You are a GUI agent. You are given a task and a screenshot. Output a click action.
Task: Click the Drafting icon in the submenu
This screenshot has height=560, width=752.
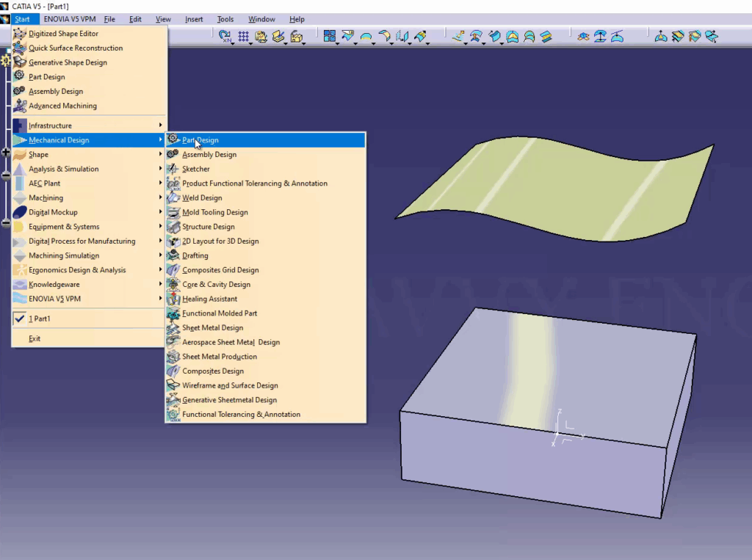(x=174, y=255)
